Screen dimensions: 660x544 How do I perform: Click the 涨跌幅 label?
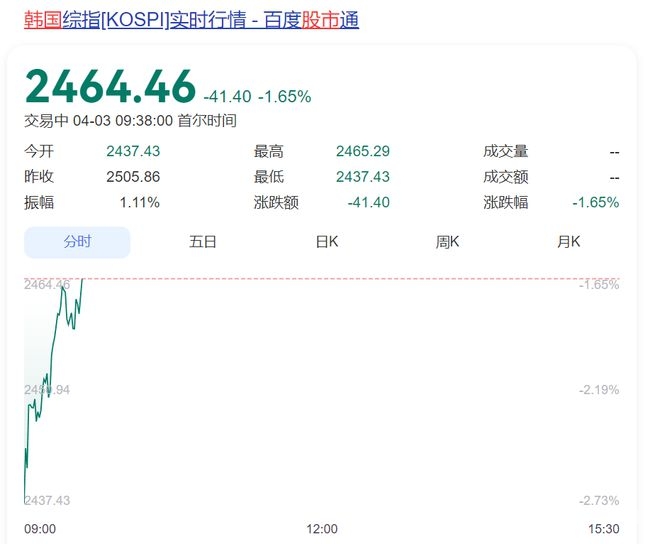point(506,203)
